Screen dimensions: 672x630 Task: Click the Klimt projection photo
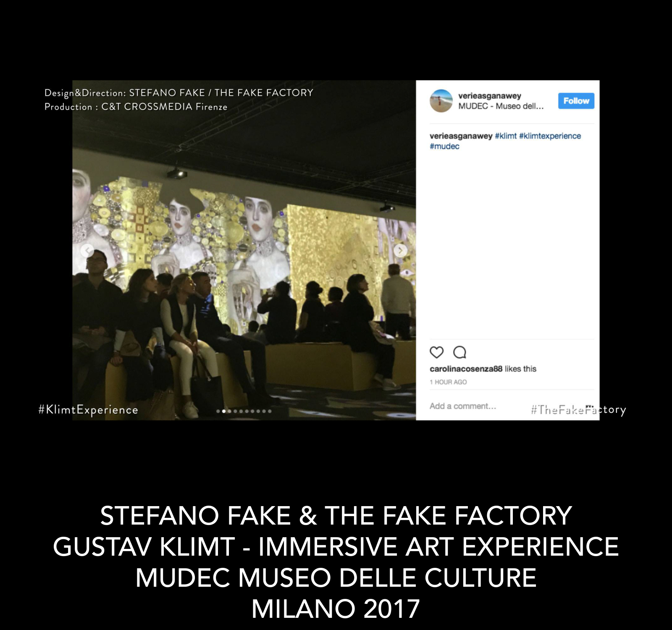244,250
